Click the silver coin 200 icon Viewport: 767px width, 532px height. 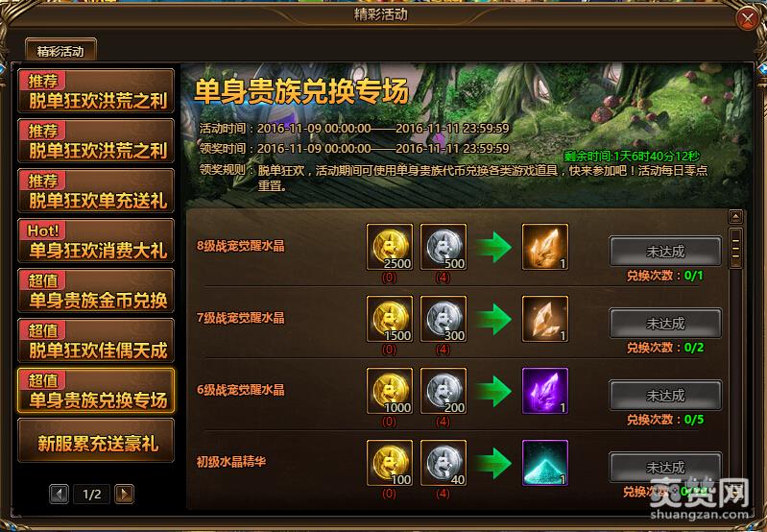443,391
